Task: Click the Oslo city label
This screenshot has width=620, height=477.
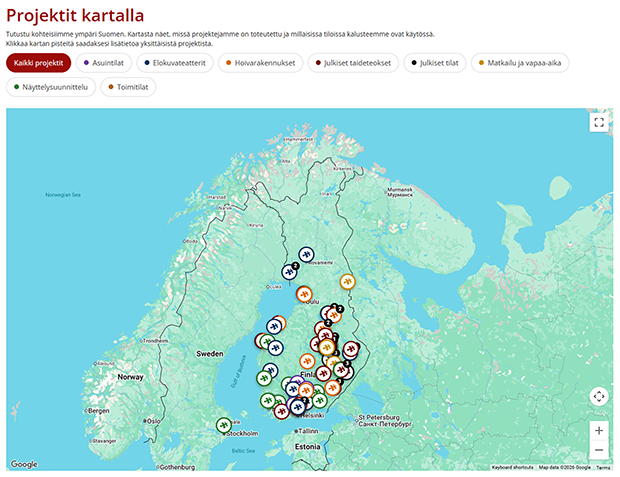Action: click(153, 421)
